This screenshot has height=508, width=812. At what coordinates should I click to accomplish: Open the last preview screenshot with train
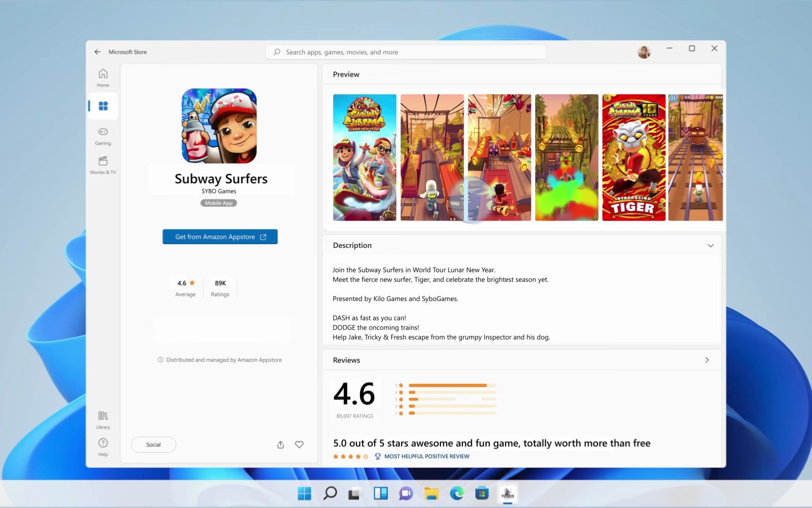[695, 158]
